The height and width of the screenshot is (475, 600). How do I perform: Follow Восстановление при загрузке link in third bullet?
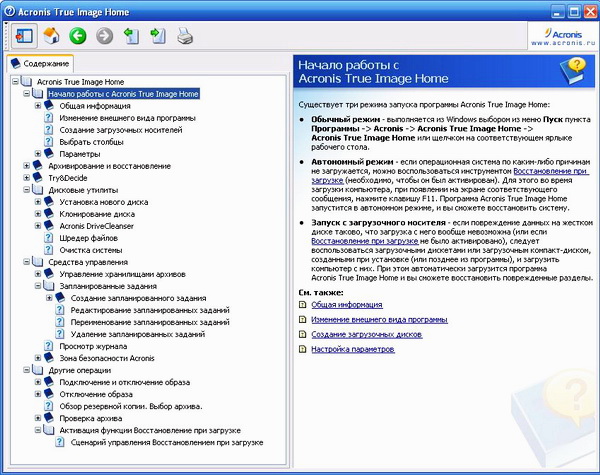[365, 241]
